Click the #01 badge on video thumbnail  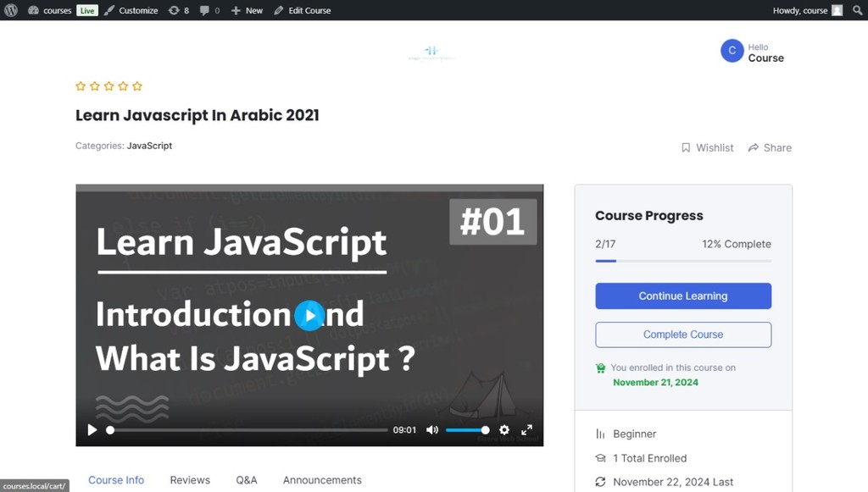[x=492, y=222]
